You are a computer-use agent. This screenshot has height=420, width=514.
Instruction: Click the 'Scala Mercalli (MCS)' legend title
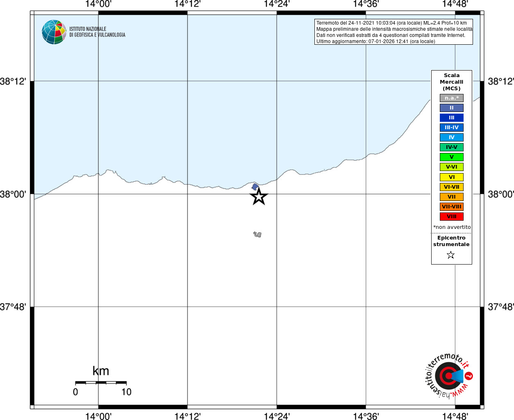coord(452,82)
